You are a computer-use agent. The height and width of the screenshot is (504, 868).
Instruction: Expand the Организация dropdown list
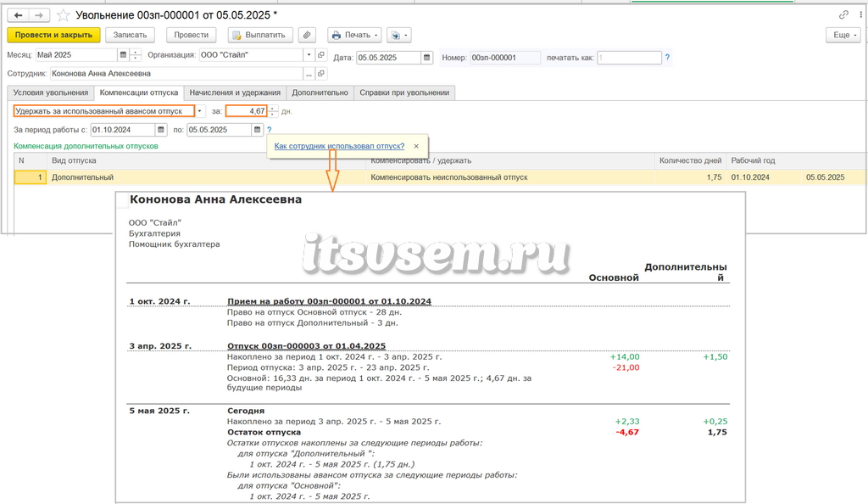tap(309, 55)
